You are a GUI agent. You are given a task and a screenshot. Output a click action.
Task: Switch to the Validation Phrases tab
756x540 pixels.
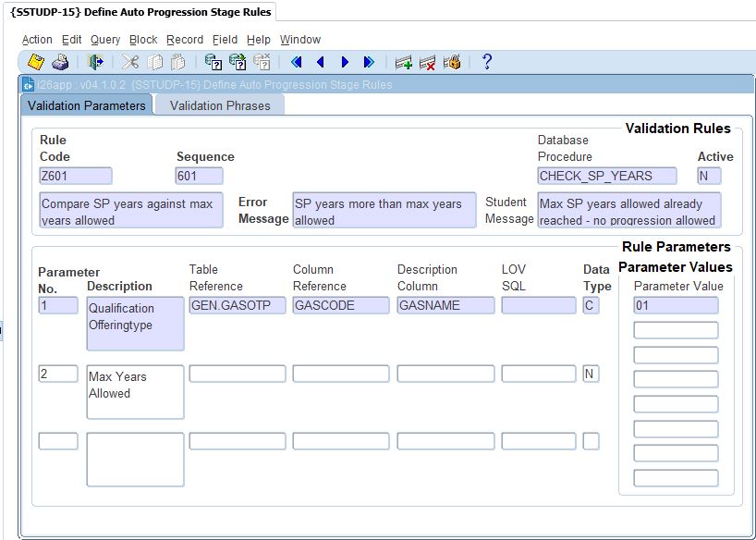220,105
